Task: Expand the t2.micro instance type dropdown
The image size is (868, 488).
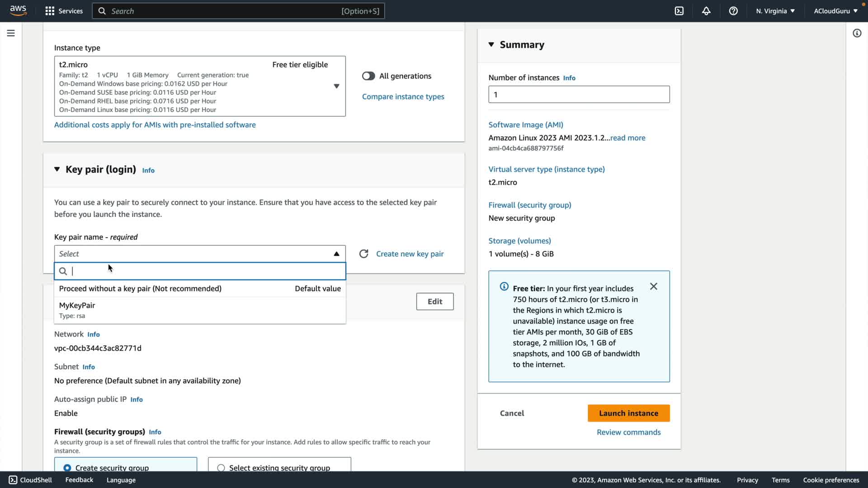Action: click(336, 86)
